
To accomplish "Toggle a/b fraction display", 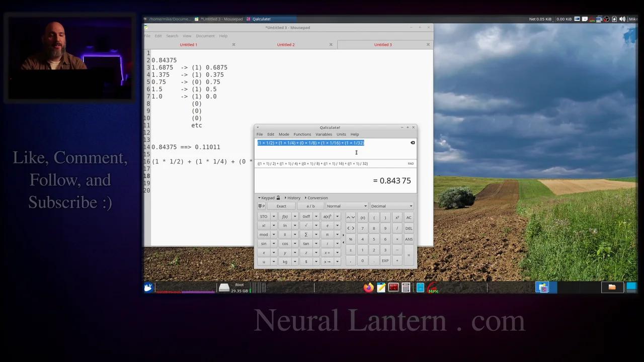I will point(310,206).
